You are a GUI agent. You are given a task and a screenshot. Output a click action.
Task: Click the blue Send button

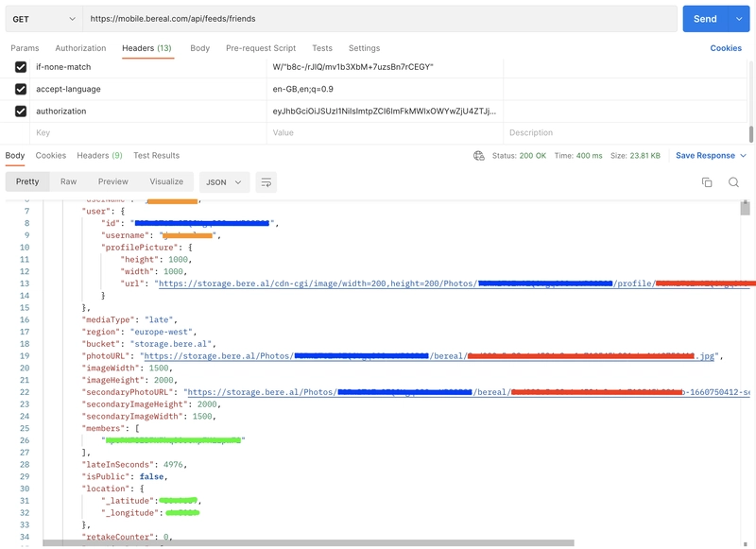(x=705, y=19)
